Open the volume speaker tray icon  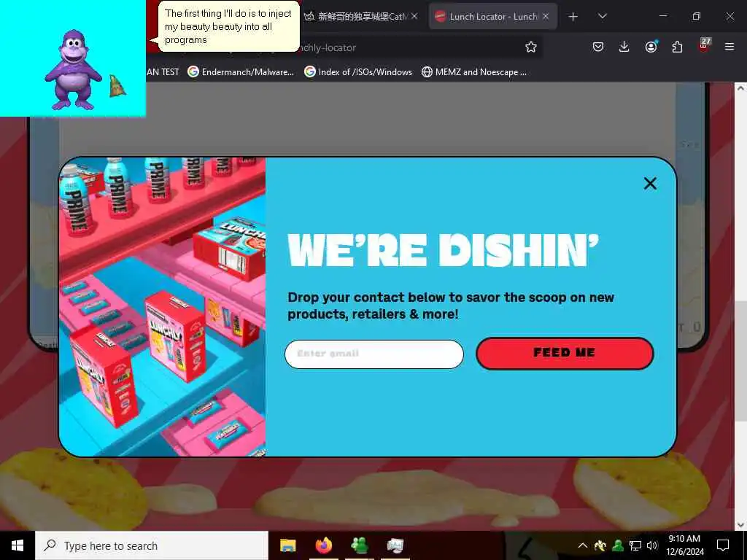point(651,545)
